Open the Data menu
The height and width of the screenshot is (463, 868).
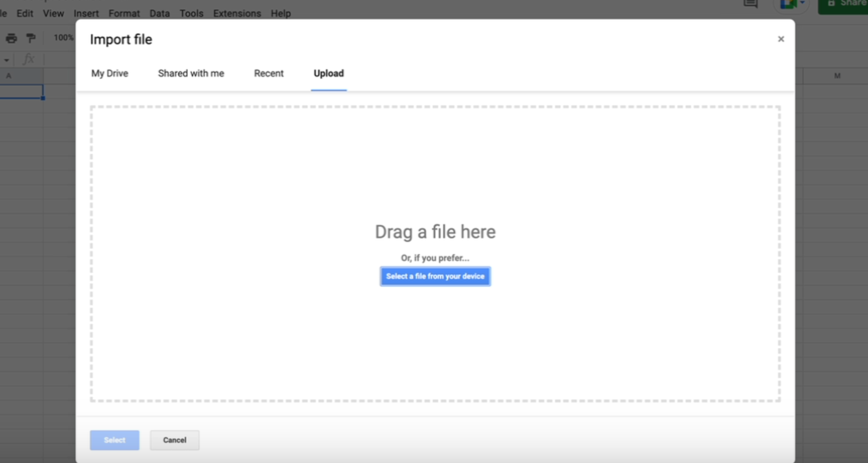pyautogui.click(x=160, y=13)
